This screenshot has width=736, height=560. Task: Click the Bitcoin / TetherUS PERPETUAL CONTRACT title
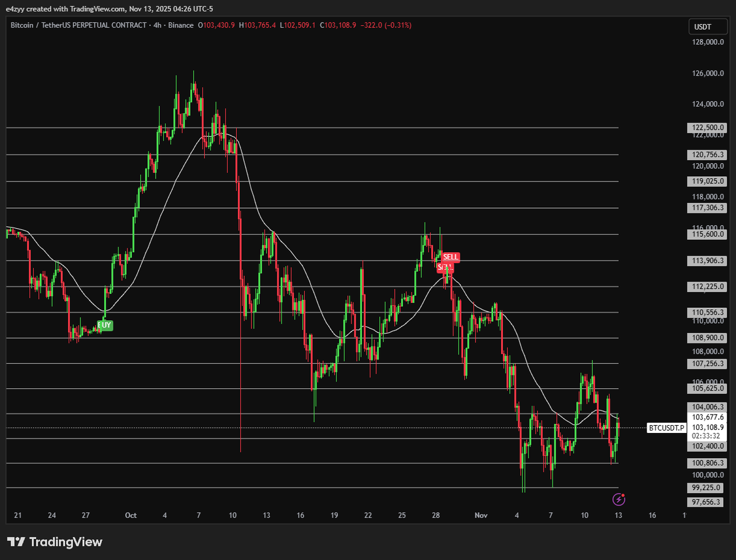click(x=79, y=25)
